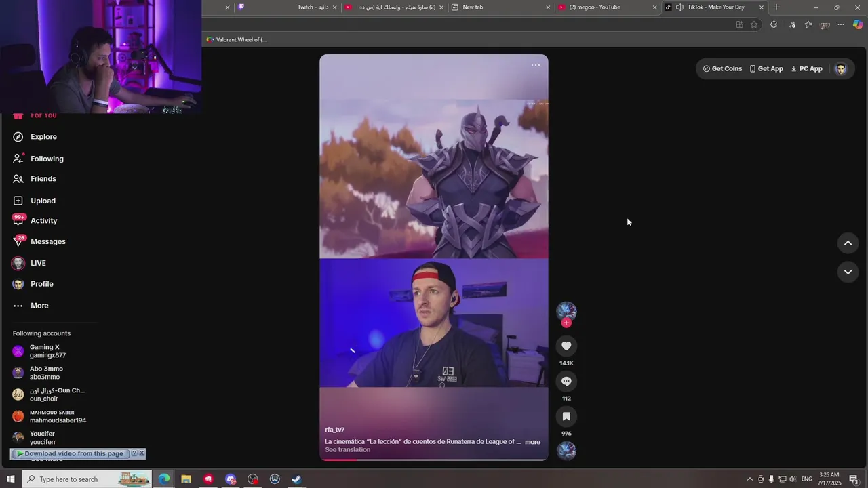Click the Get Coins button
This screenshot has width=868, height=488.
click(722, 68)
